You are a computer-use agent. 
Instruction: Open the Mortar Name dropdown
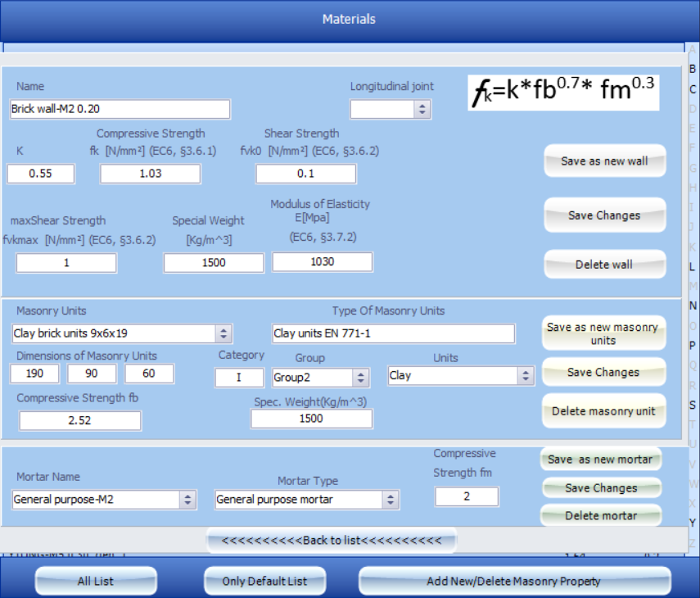(x=187, y=500)
